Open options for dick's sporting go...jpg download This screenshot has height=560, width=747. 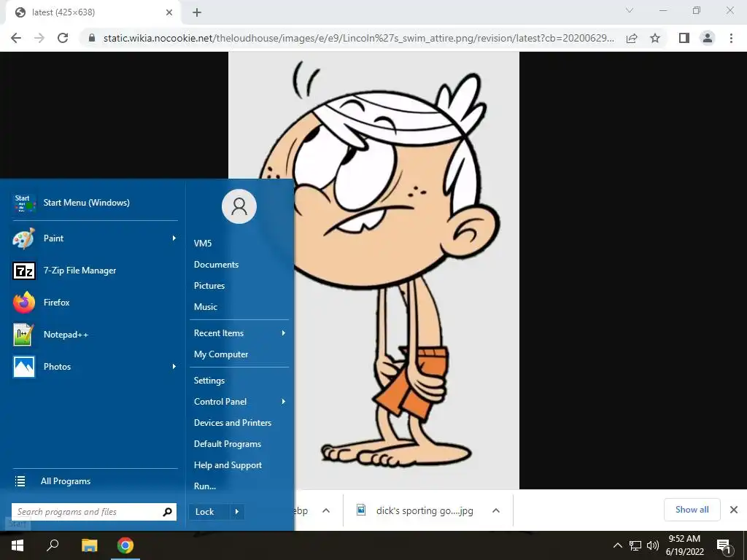(x=496, y=510)
